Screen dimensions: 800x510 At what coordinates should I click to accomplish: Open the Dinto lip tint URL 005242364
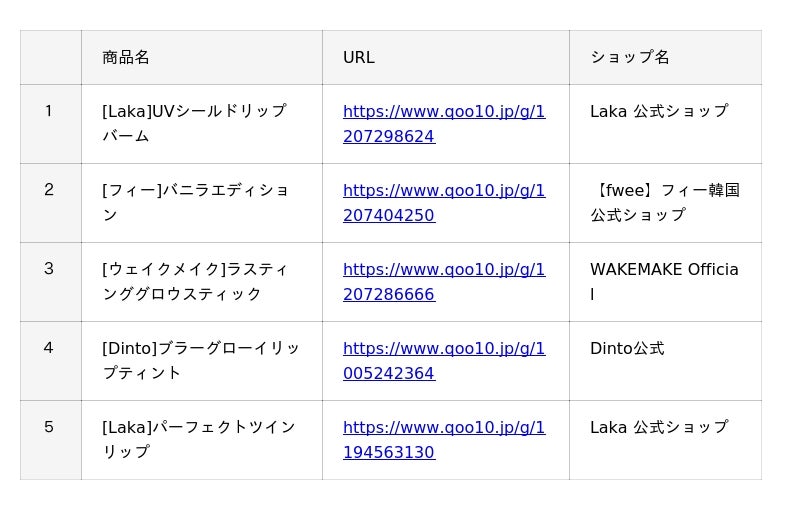point(444,361)
